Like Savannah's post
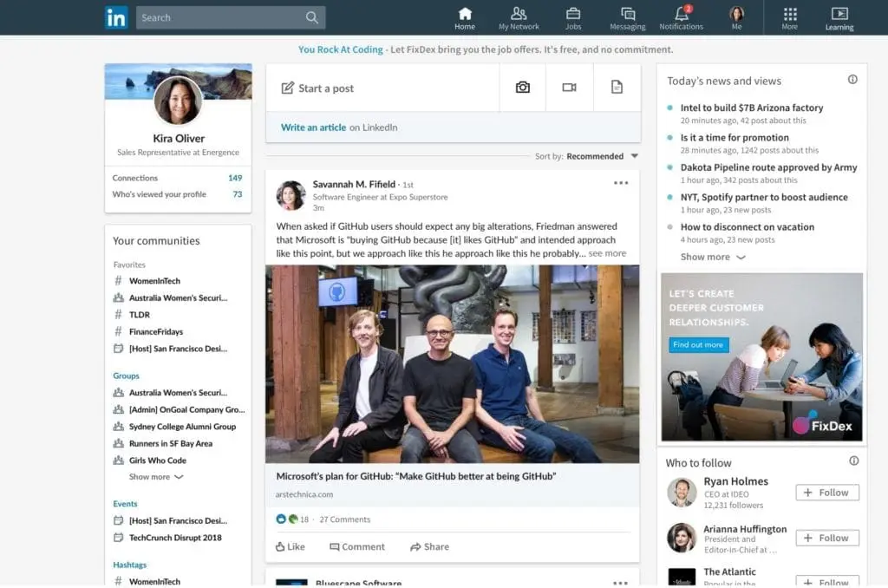This screenshot has width=888, height=588. click(290, 546)
